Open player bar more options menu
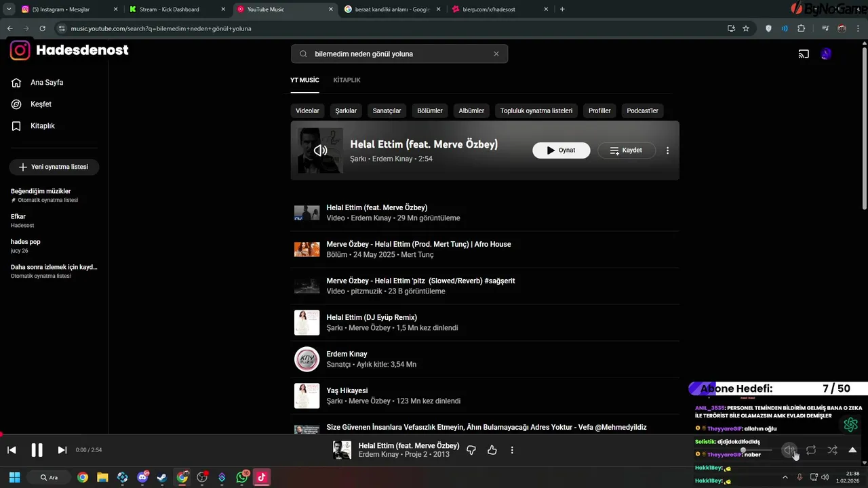This screenshot has width=868, height=488. tap(512, 450)
